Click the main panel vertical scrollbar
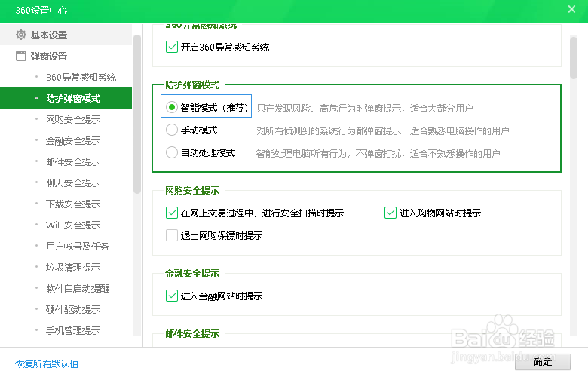This screenshot has height=377, width=588. tap(574, 58)
